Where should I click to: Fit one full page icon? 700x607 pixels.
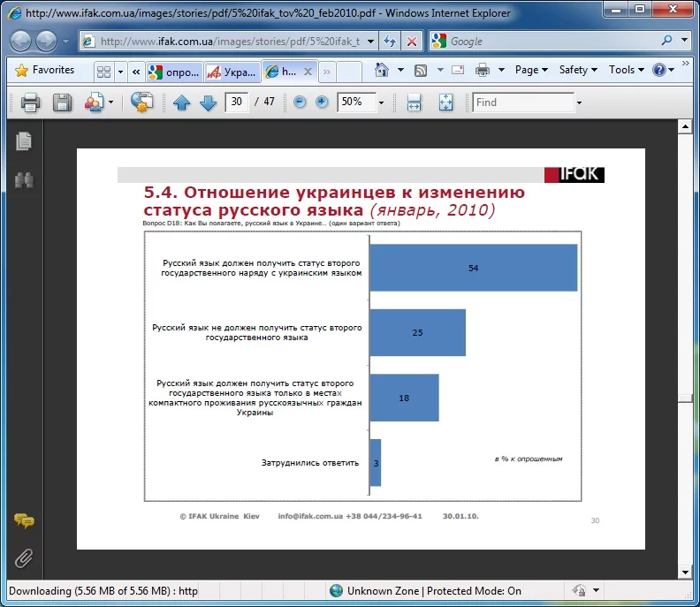(445, 102)
